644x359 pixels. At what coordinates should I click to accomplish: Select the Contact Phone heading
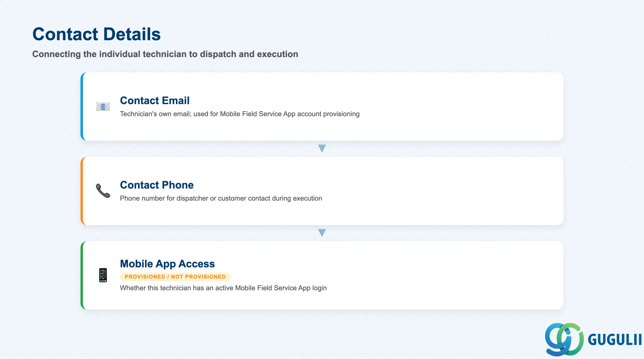[x=157, y=185]
